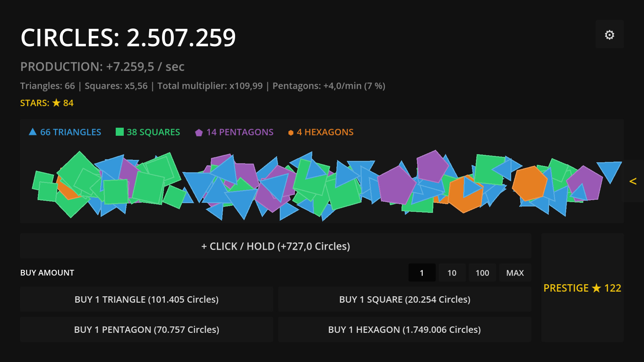Buy 1 Square for 20.254 Circles

405,299
